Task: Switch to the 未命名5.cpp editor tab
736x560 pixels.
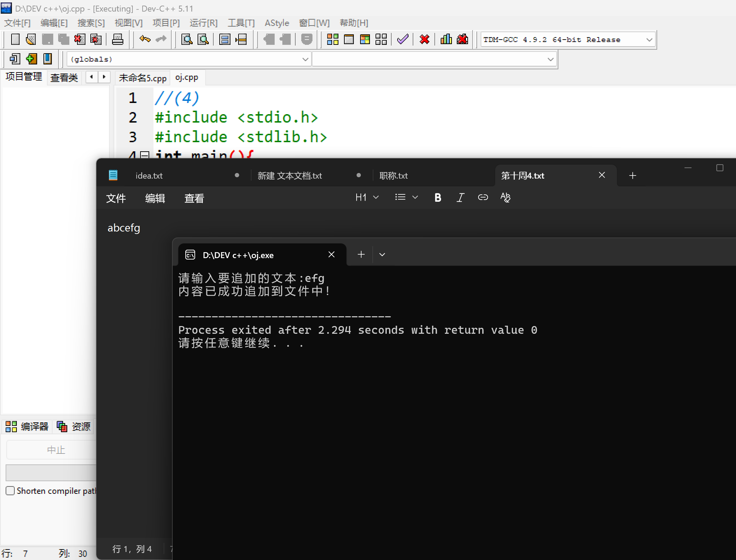Action: click(143, 78)
